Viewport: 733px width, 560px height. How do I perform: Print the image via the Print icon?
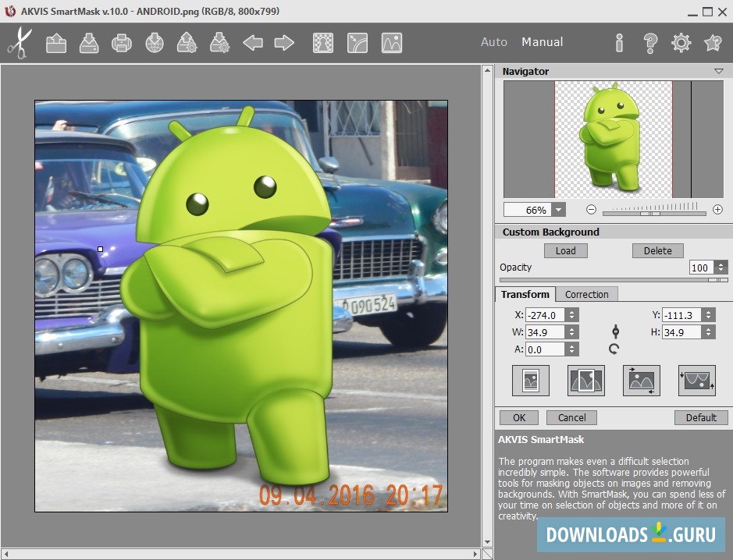121,43
